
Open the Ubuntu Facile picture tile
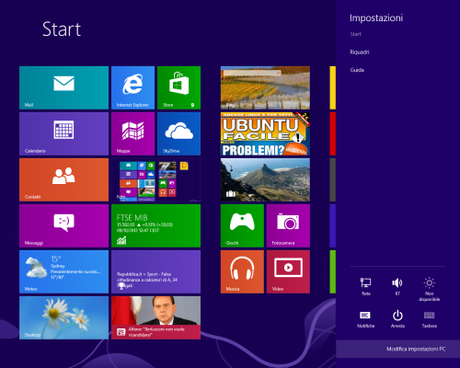[265, 134]
